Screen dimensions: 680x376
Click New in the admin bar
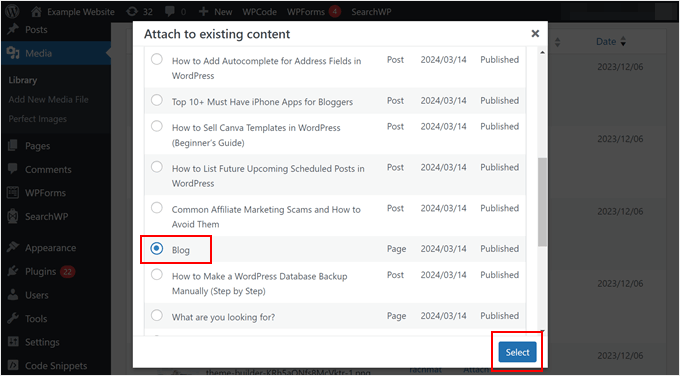tap(223, 12)
